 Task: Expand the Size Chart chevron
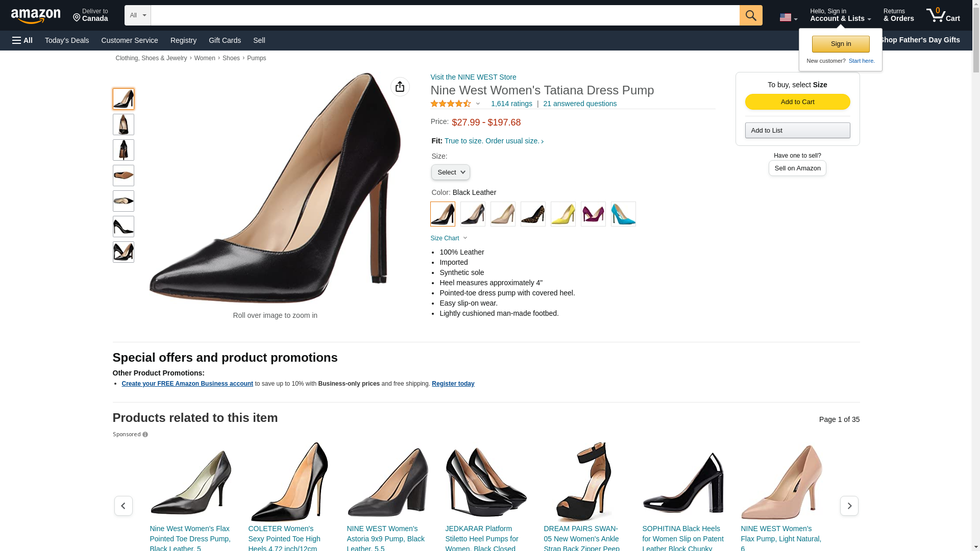click(465, 238)
